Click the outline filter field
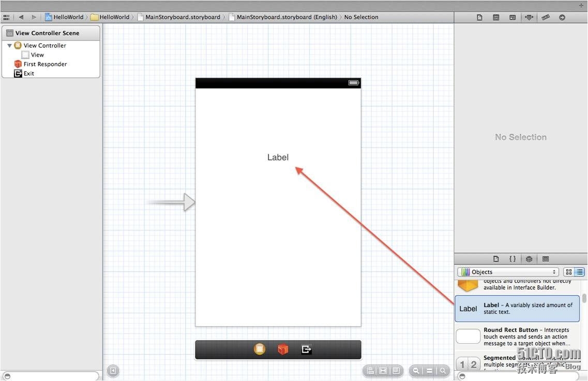 coord(51,376)
